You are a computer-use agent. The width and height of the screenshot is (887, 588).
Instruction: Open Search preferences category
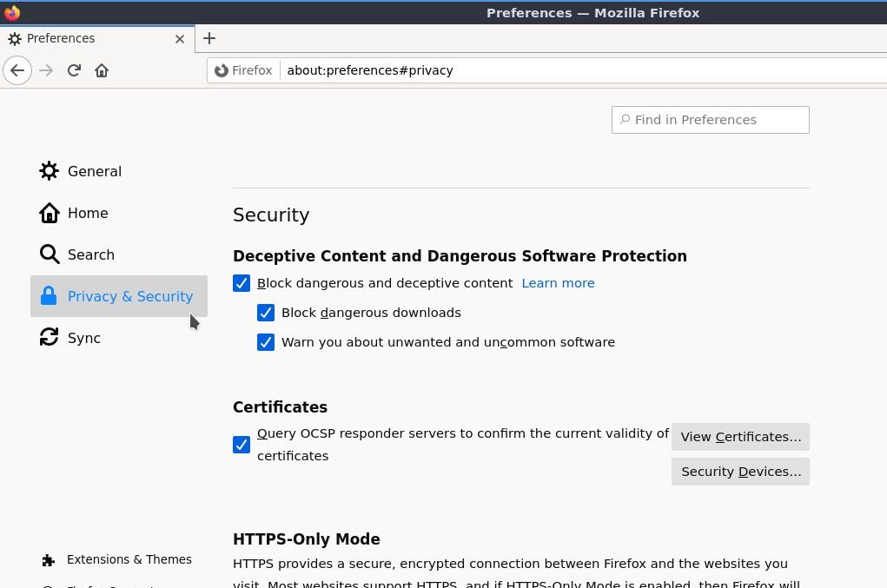[x=119, y=254]
